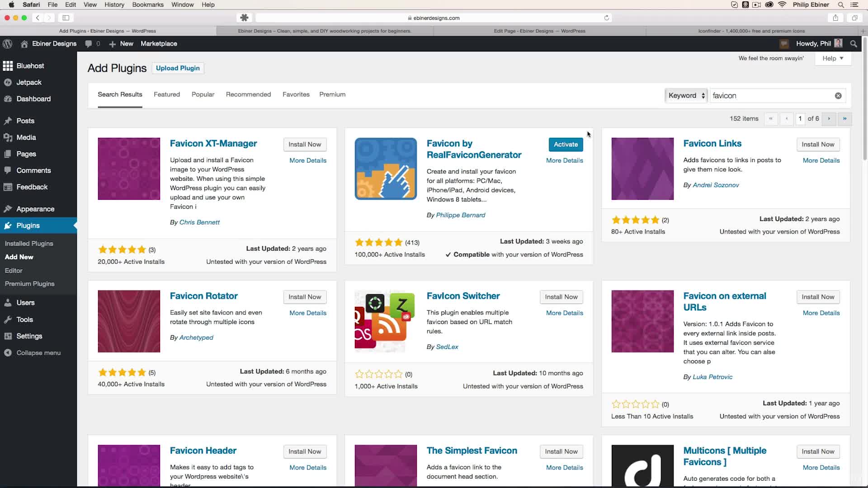
Task: Click the Collapse menu arrow icon
Action: [x=8, y=353]
